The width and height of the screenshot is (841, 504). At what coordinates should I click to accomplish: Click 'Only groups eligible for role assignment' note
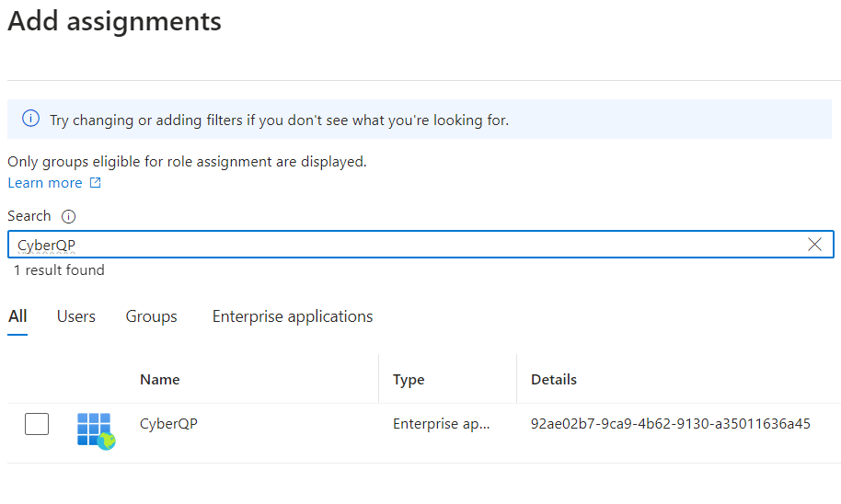point(187,161)
